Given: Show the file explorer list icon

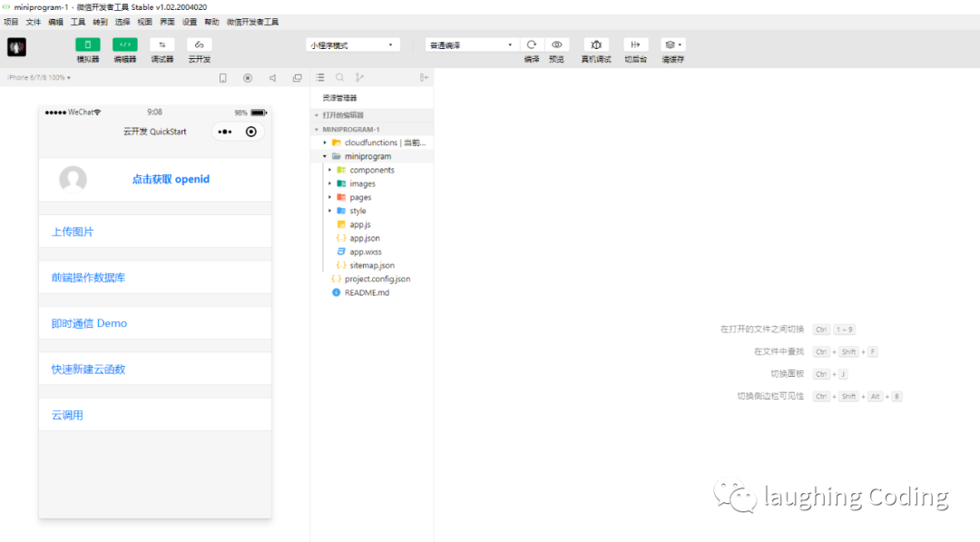Looking at the screenshot, I should click(x=320, y=77).
